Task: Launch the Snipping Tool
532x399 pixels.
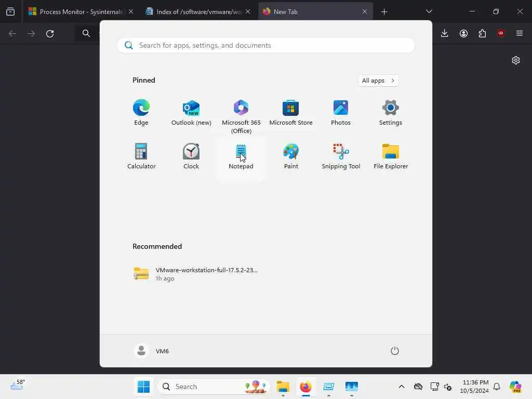Action: 341,156
